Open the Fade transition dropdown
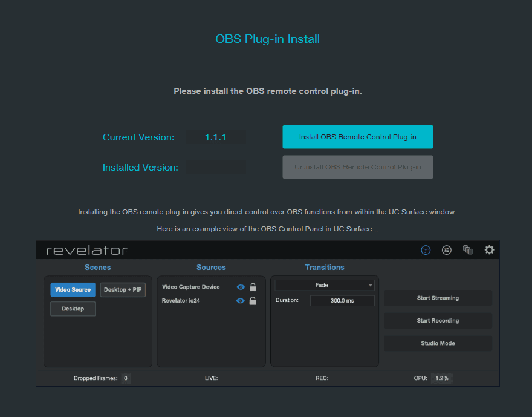The width and height of the screenshot is (532, 417). point(325,285)
